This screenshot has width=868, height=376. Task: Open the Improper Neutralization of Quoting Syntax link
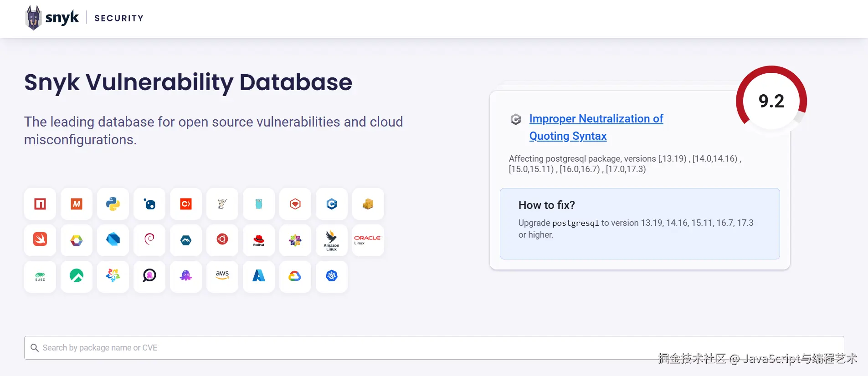pos(596,127)
